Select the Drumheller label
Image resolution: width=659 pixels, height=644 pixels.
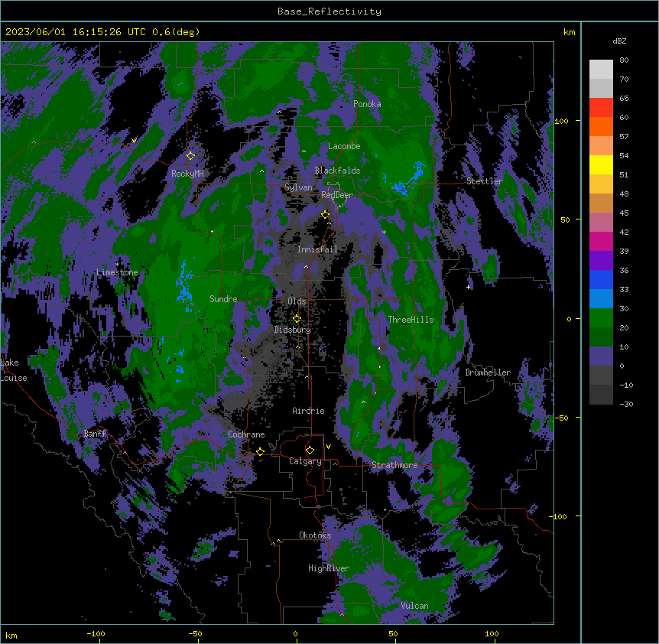(488, 372)
